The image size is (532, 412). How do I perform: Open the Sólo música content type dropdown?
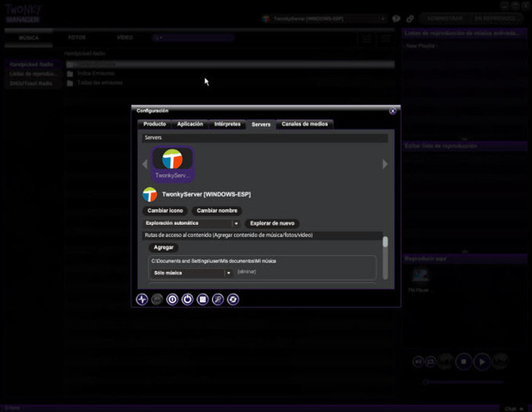[x=191, y=273]
